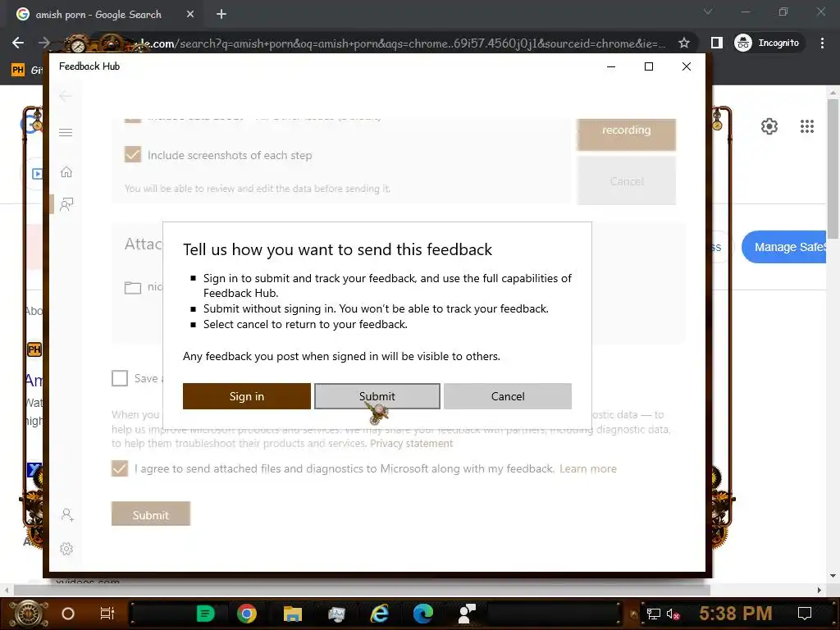Open Feedback Hub settings gear
Viewport: 840px width, 630px height.
66,549
